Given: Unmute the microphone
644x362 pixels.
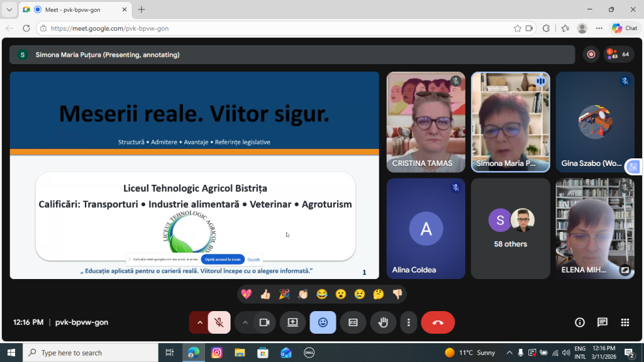Looking at the screenshot, I should [x=219, y=322].
